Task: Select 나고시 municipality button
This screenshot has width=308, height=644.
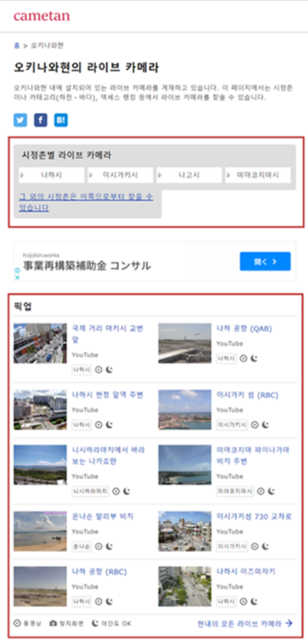Action: (189, 175)
